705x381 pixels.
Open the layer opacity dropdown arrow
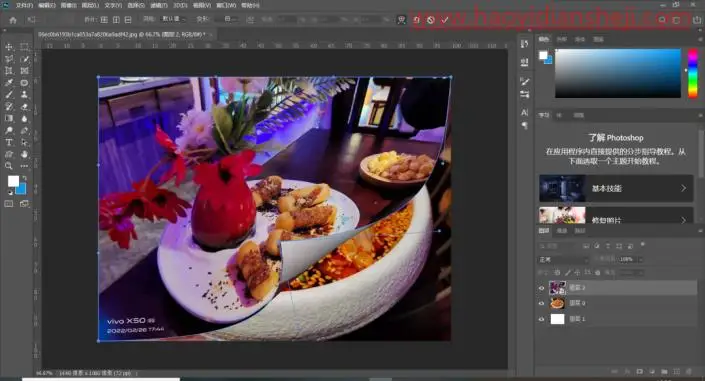click(x=640, y=260)
